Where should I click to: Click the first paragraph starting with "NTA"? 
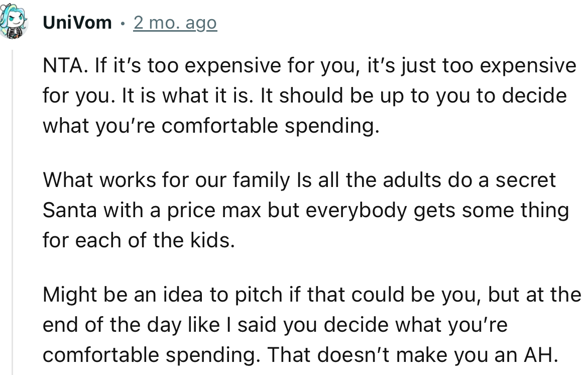[x=301, y=96]
